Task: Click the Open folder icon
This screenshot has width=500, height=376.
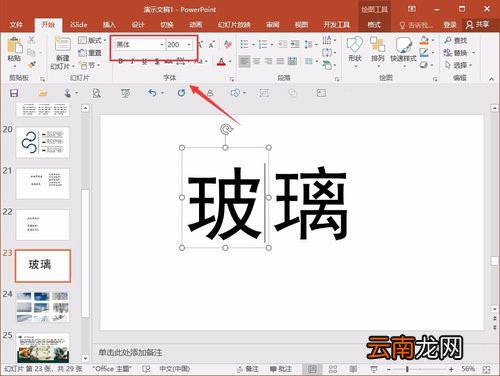Action: coord(42,93)
